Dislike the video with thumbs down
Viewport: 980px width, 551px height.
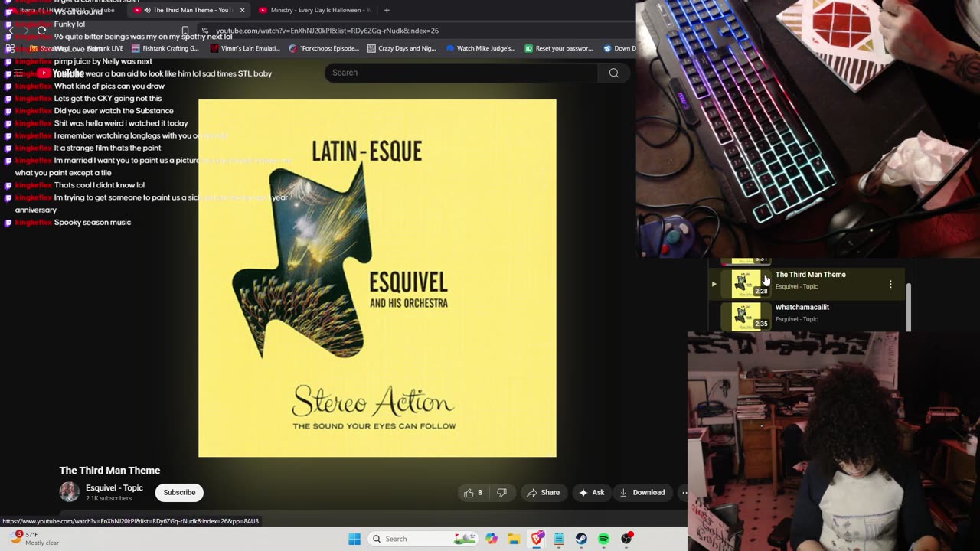point(502,493)
